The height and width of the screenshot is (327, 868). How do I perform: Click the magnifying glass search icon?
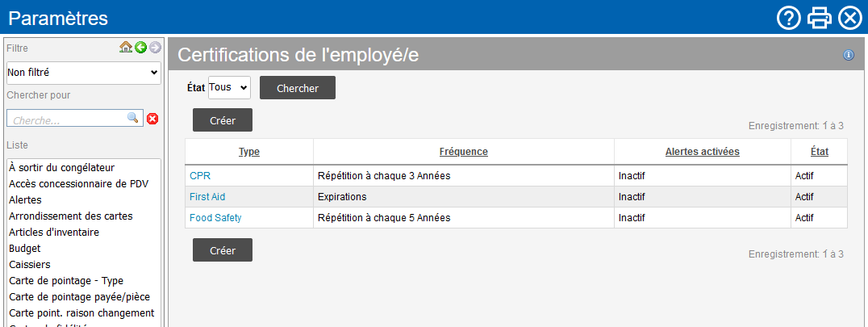(133, 118)
